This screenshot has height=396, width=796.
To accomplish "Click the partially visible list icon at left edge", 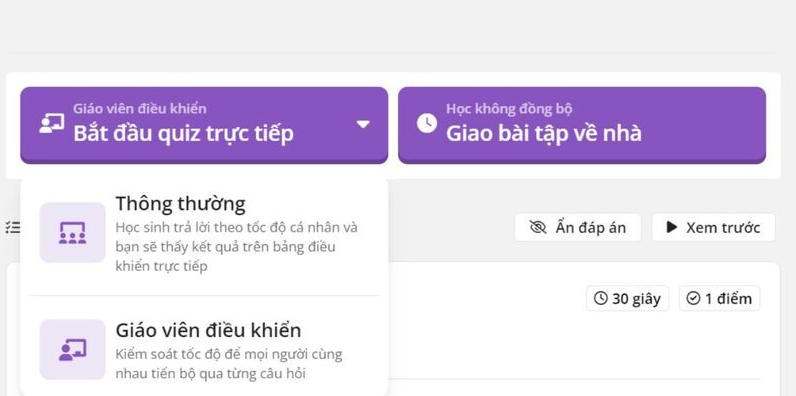I will pyautogui.click(x=13, y=227).
